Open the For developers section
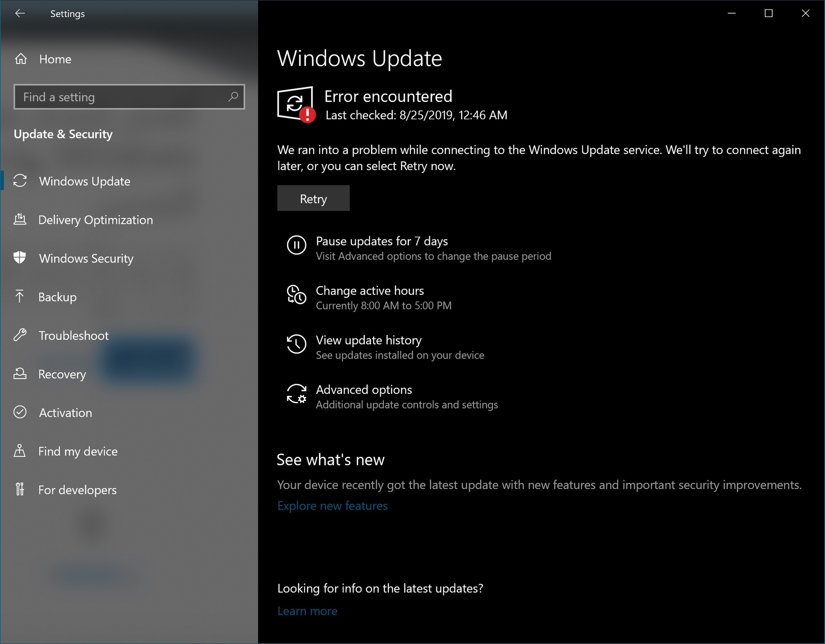Screen dimensions: 825x644 [78, 490]
